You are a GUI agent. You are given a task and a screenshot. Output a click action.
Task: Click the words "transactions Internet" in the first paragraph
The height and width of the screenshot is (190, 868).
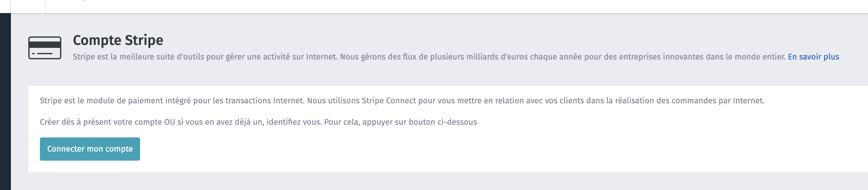point(265,101)
